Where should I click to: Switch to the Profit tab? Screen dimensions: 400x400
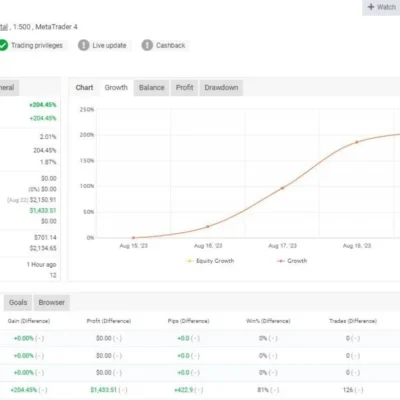[x=185, y=88]
